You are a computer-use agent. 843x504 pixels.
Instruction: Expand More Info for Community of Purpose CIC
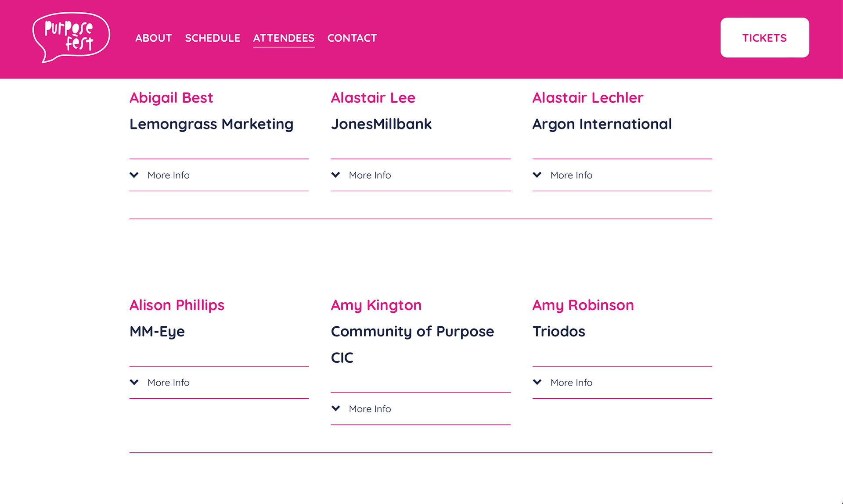pyautogui.click(x=421, y=409)
